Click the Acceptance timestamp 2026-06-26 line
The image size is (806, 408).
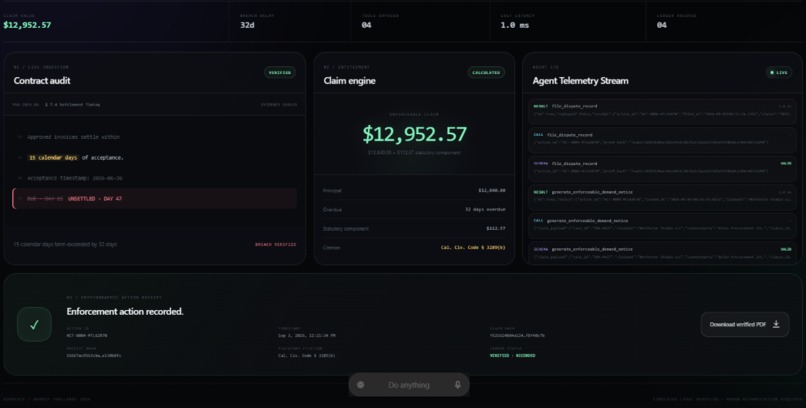click(75, 178)
